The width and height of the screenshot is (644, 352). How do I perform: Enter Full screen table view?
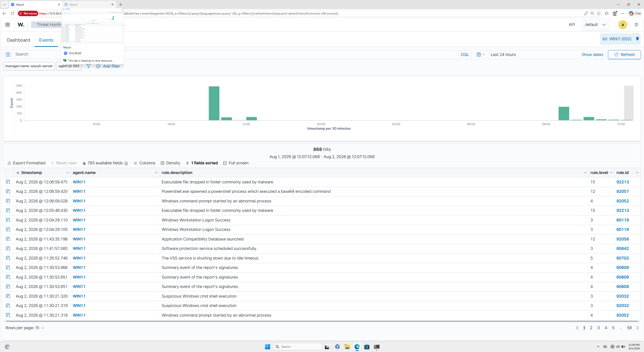(235, 163)
